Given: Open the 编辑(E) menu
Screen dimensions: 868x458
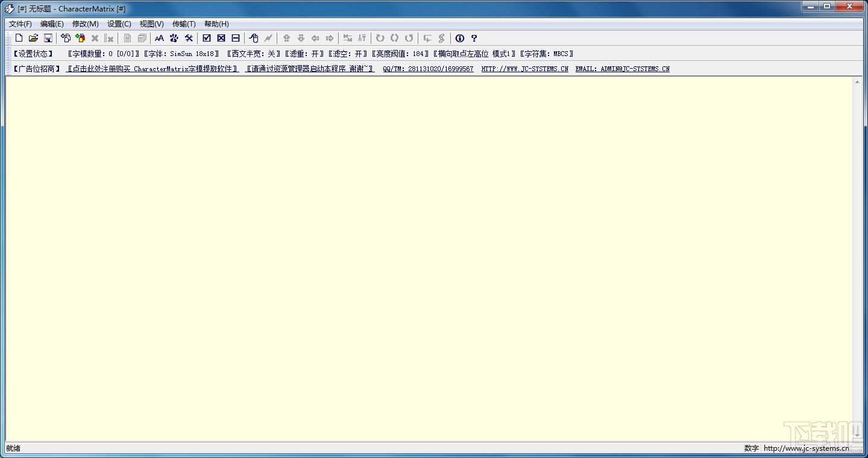Looking at the screenshot, I should tap(52, 24).
